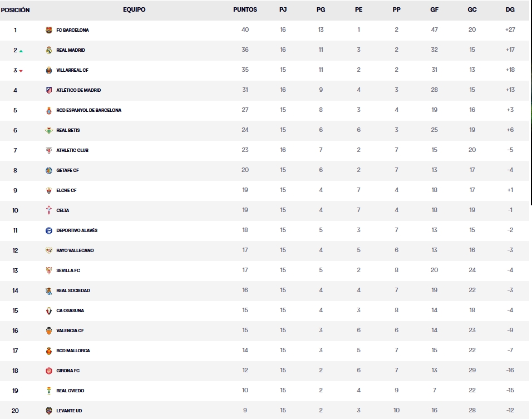Sort table by PUNTOS column header
This screenshot has height=419, width=532.
click(x=245, y=9)
